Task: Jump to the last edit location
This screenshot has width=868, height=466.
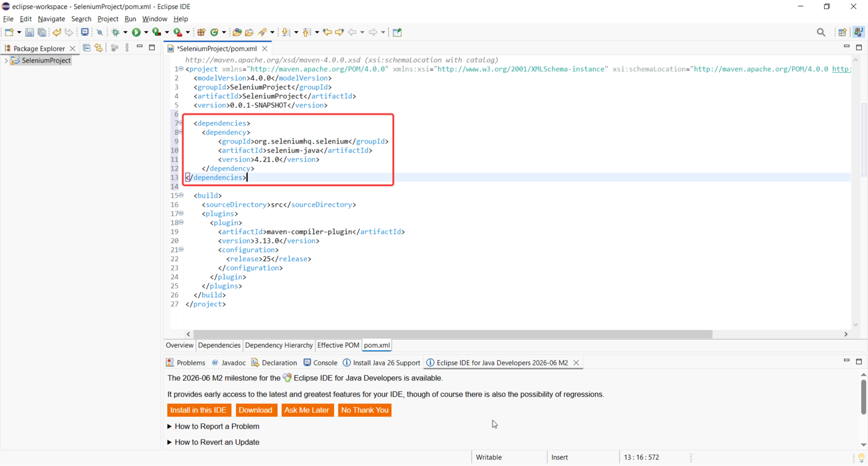Action: point(327,32)
